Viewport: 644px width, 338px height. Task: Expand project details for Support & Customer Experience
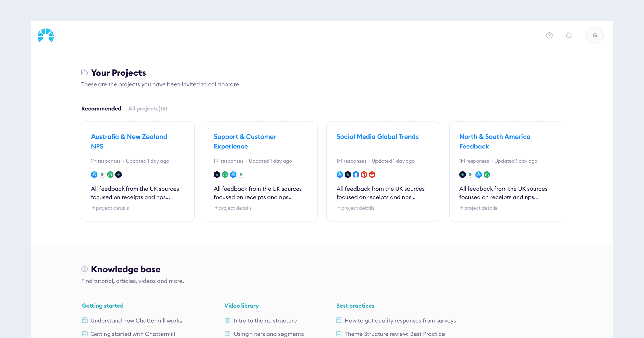[x=233, y=208]
